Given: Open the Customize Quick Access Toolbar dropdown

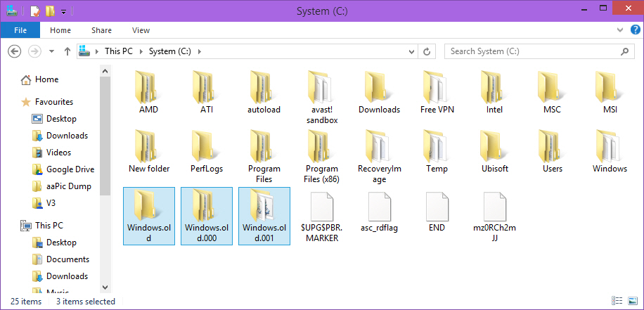Looking at the screenshot, I should [x=63, y=12].
